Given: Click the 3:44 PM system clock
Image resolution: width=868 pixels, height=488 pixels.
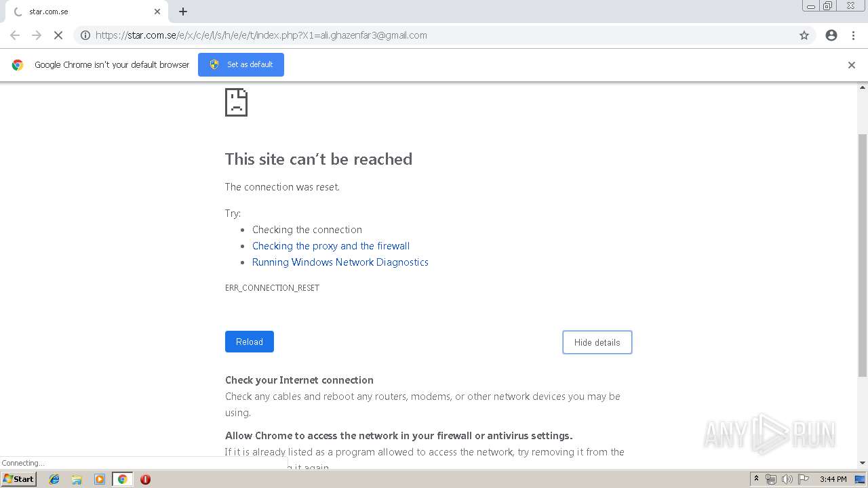Looking at the screenshot, I should click(833, 479).
